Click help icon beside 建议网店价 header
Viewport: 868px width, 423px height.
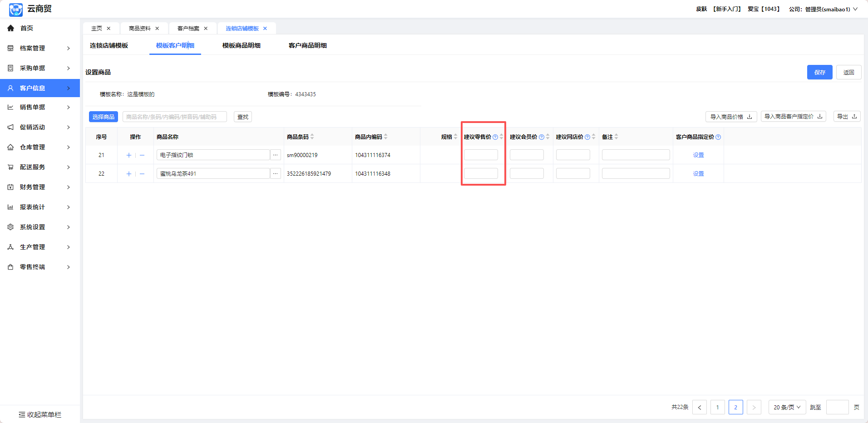587,137
